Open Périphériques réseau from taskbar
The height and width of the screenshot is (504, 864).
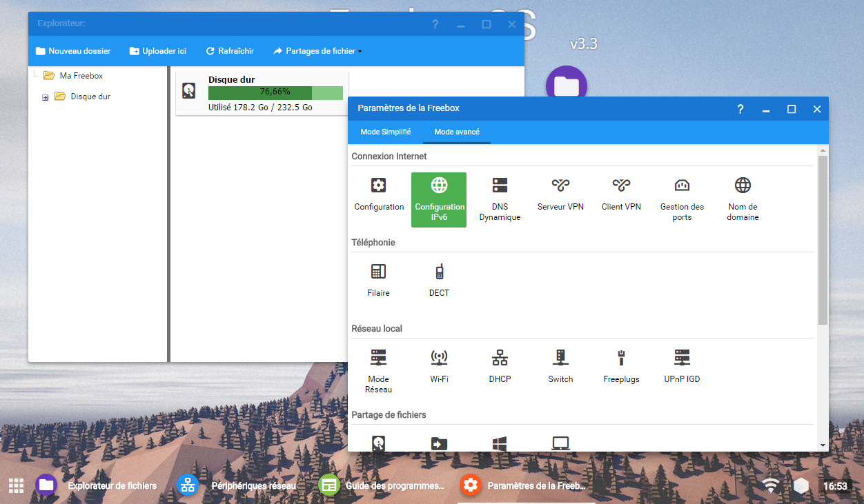tap(237, 485)
